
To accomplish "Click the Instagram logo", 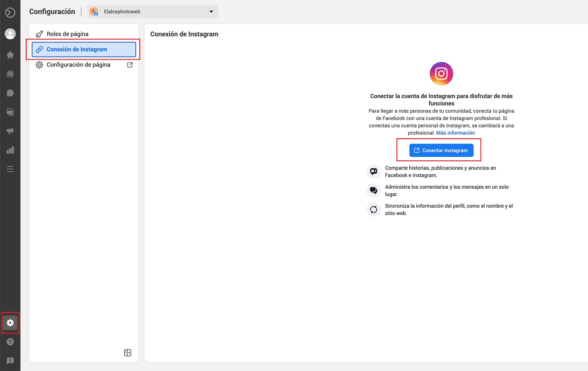I will tap(441, 74).
